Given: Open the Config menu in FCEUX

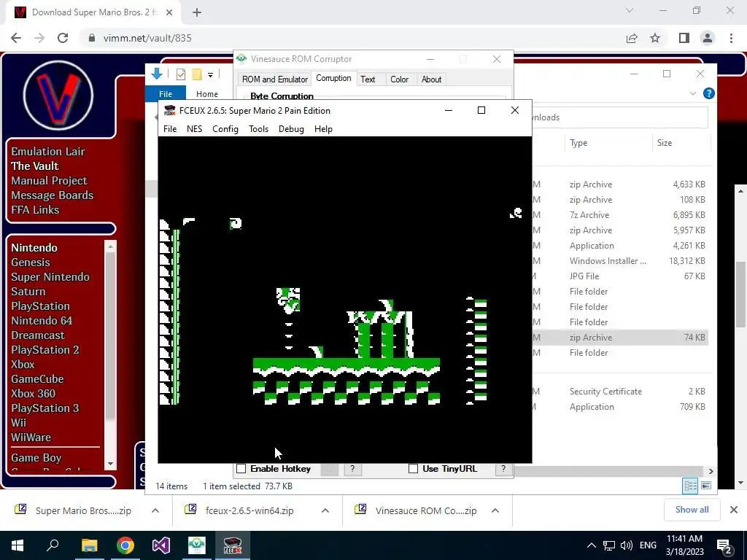Looking at the screenshot, I should pyautogui.click(x=225, y=129).
